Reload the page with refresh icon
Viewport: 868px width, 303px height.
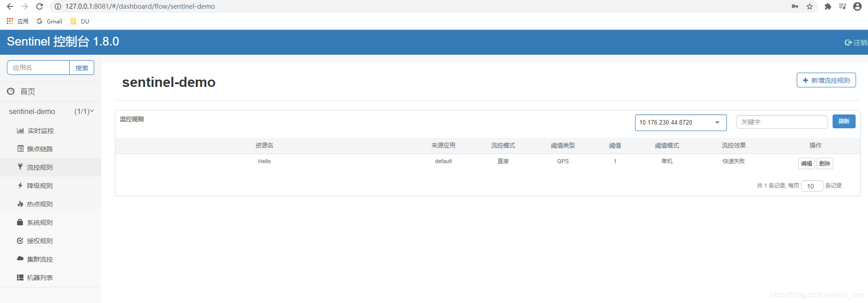[40, 6]
